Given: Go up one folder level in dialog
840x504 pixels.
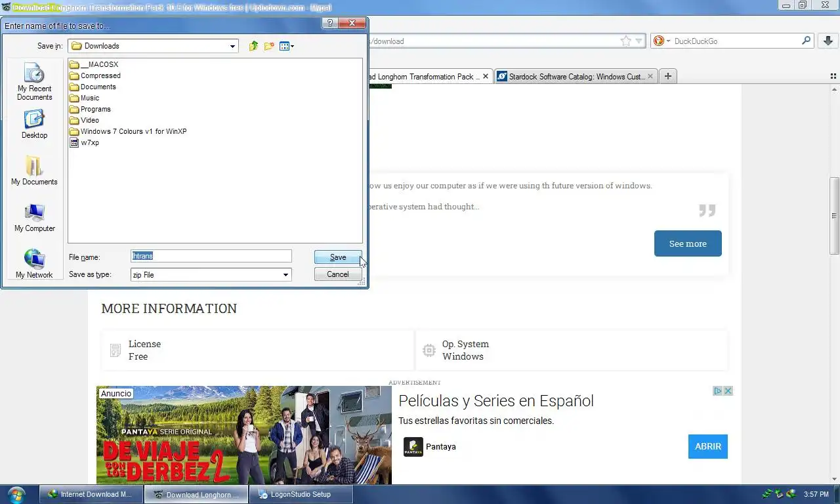Looking at the screenshot, I should [253, 46].
